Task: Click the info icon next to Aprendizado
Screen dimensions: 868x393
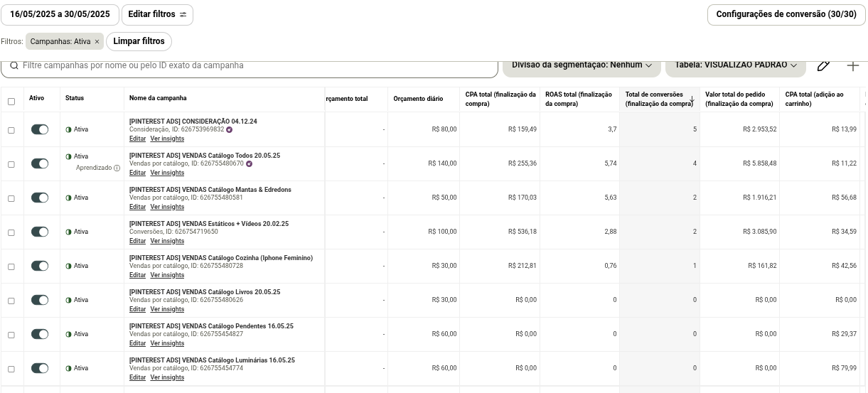Action: 117,168
